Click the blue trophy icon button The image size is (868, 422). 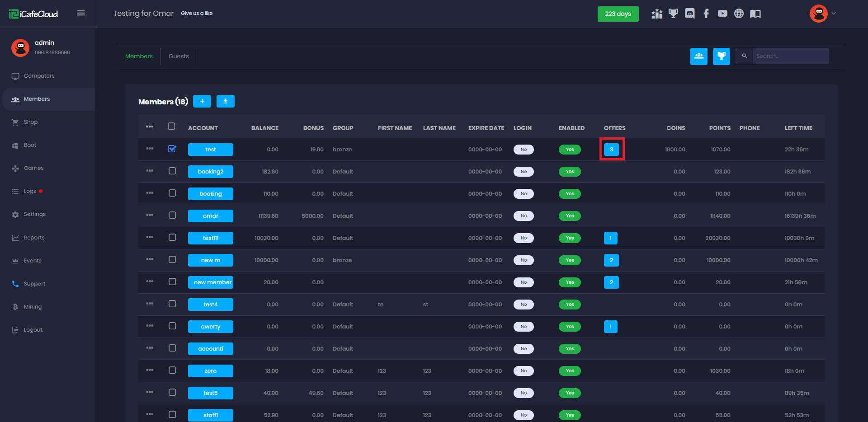(721, 56)
